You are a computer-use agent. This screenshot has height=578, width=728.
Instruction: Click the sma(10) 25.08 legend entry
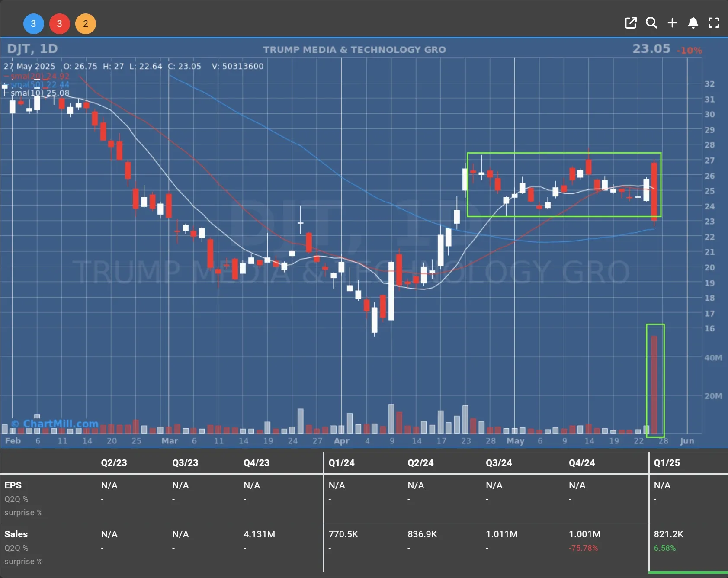coord(36,93)
